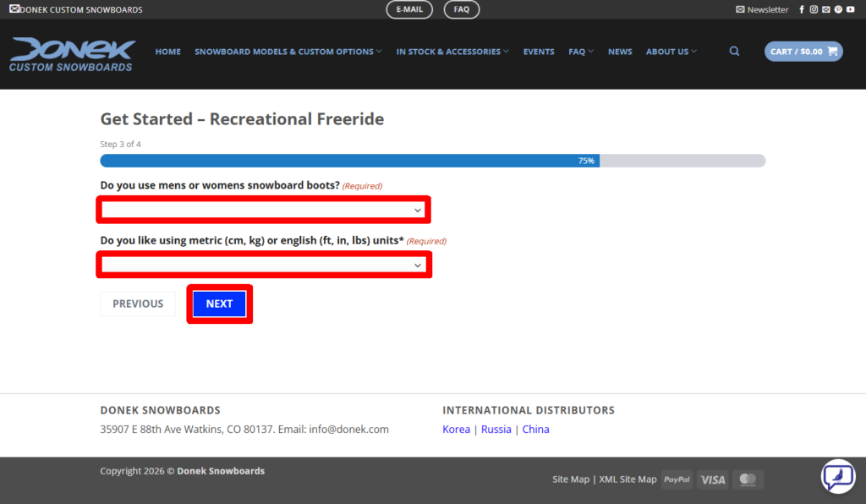Open the Instagram icon link

[x=814, y=10]
